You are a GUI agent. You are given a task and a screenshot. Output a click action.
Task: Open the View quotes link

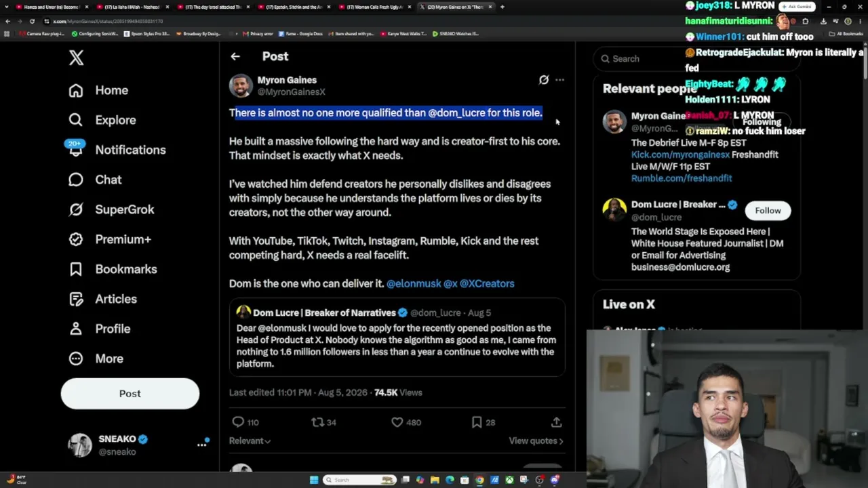(536, 441)
